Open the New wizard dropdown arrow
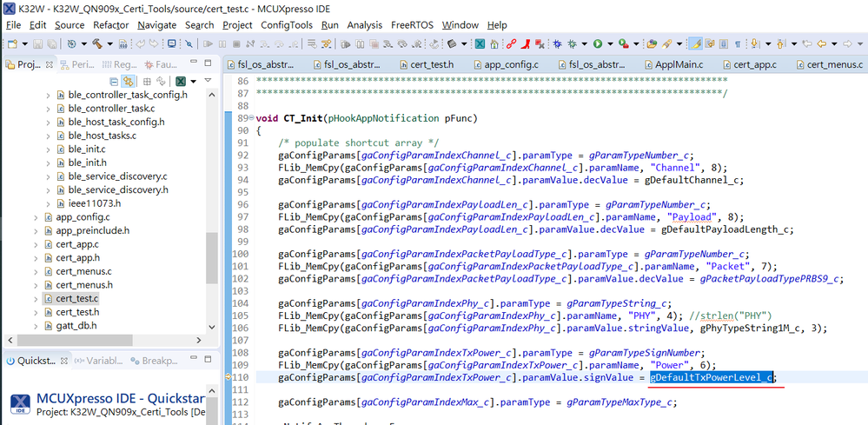 point(25,44)
